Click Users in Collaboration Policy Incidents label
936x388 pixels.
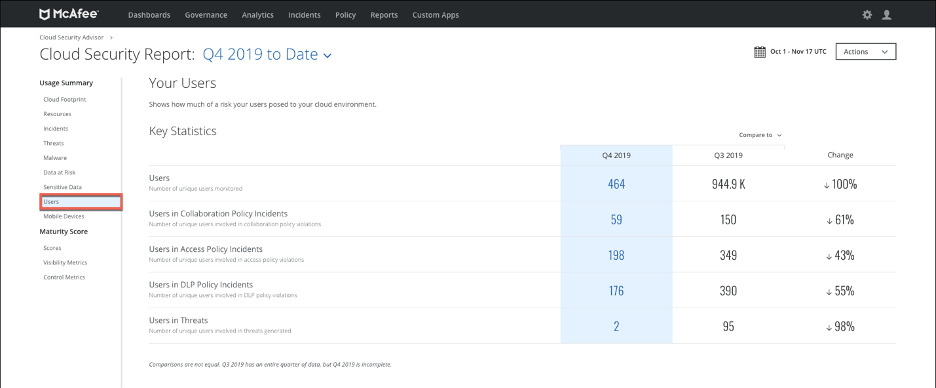(218, 213)
